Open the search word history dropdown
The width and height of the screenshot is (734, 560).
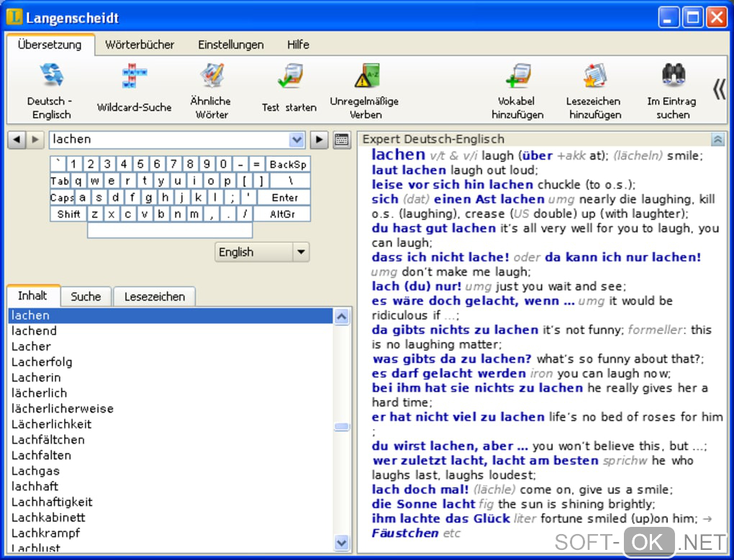tap(296, 140)
